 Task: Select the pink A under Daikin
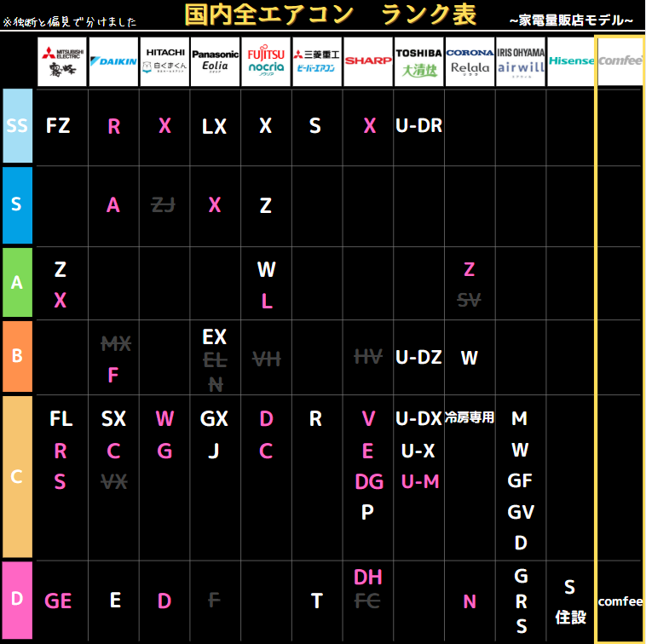coord(113,204)
